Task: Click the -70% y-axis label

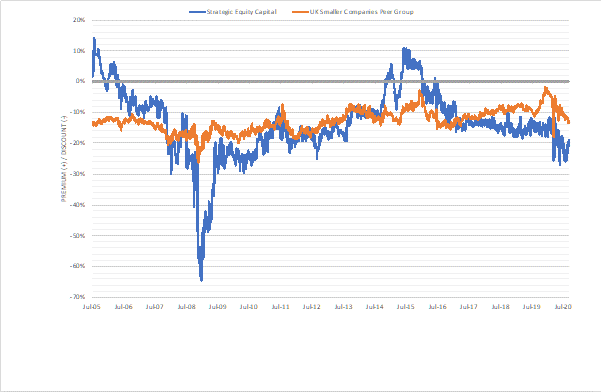Action: click(77, 297)
